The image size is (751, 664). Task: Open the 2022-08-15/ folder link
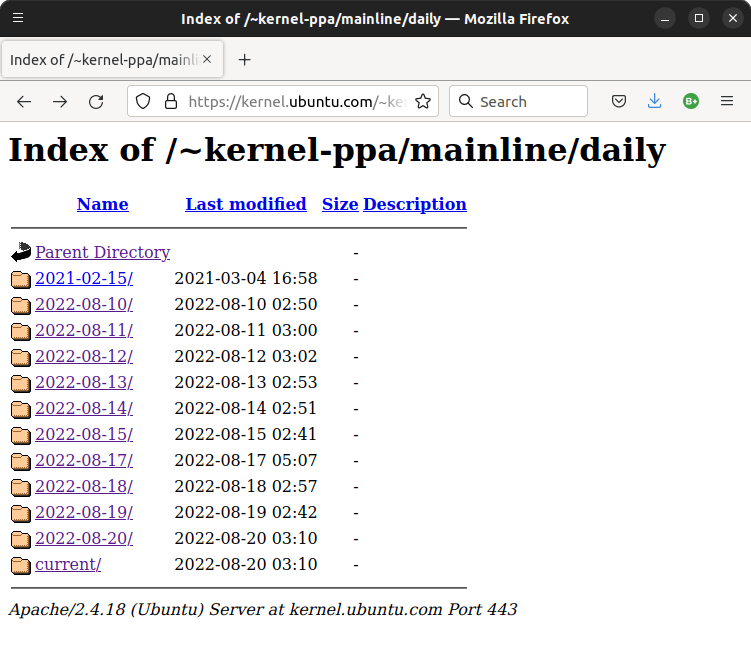coord(84,434)
